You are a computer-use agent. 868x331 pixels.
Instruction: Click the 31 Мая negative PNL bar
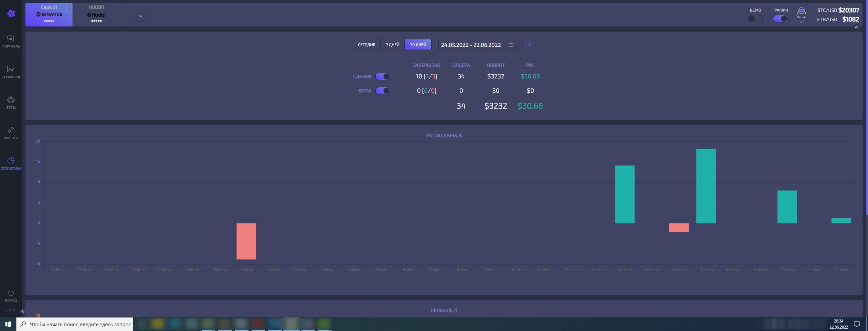click(x=246, y=241)
